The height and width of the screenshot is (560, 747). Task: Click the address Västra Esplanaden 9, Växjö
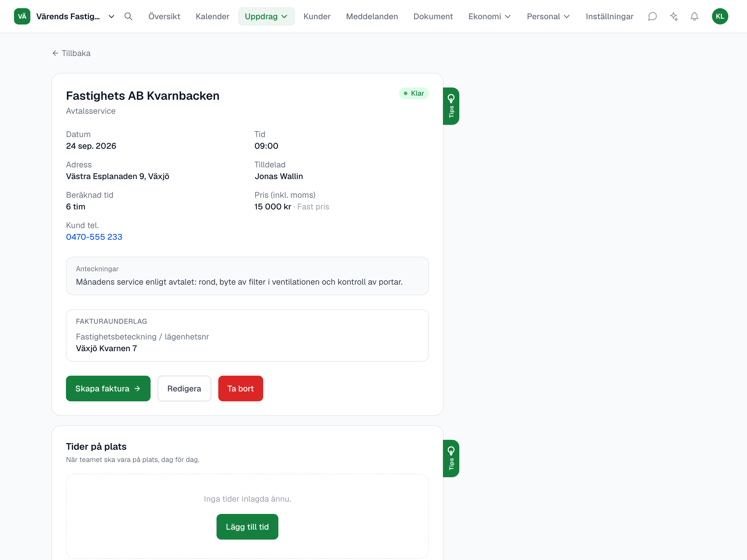118,176
